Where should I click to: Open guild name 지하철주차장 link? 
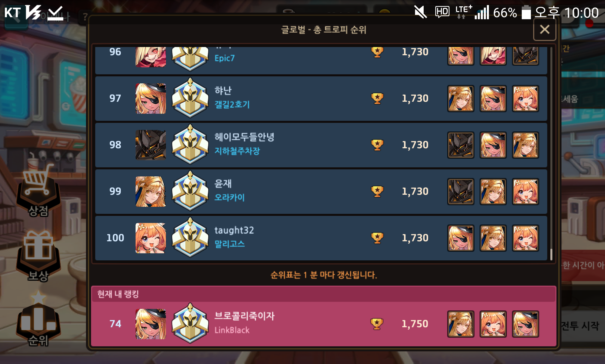pos(237,151)
